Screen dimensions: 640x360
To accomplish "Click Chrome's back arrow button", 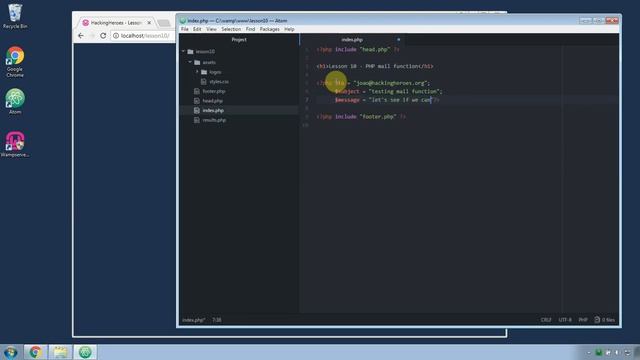I will tap(81, 36).
